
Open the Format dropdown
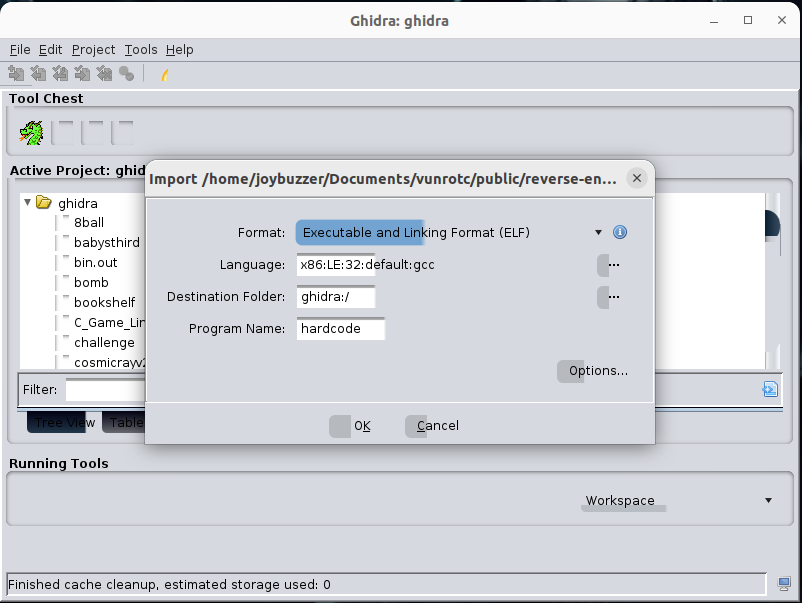(598, 233)
